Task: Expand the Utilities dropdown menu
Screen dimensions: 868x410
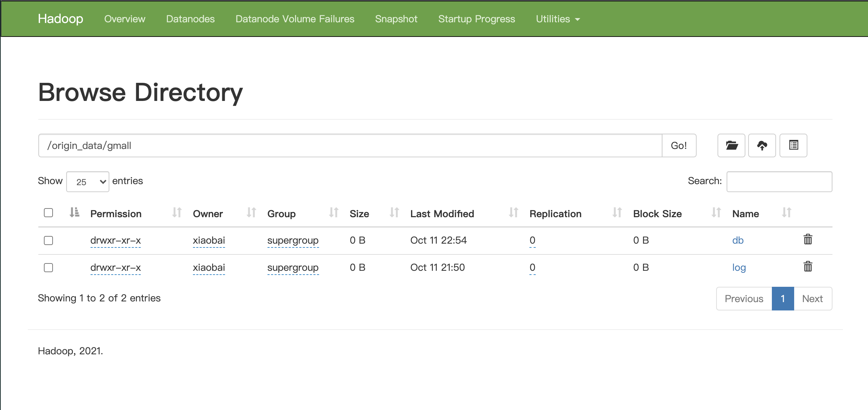Action: pyautogui.click(x=558, y=19)
